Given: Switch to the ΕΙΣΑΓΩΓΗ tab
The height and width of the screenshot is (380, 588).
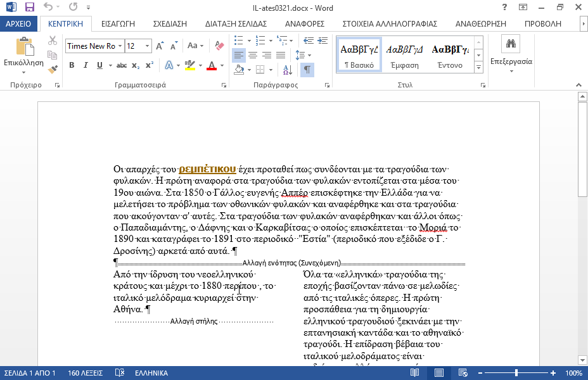Looking at the screenshot, I should pyautogui.click(x=118, y=24).
